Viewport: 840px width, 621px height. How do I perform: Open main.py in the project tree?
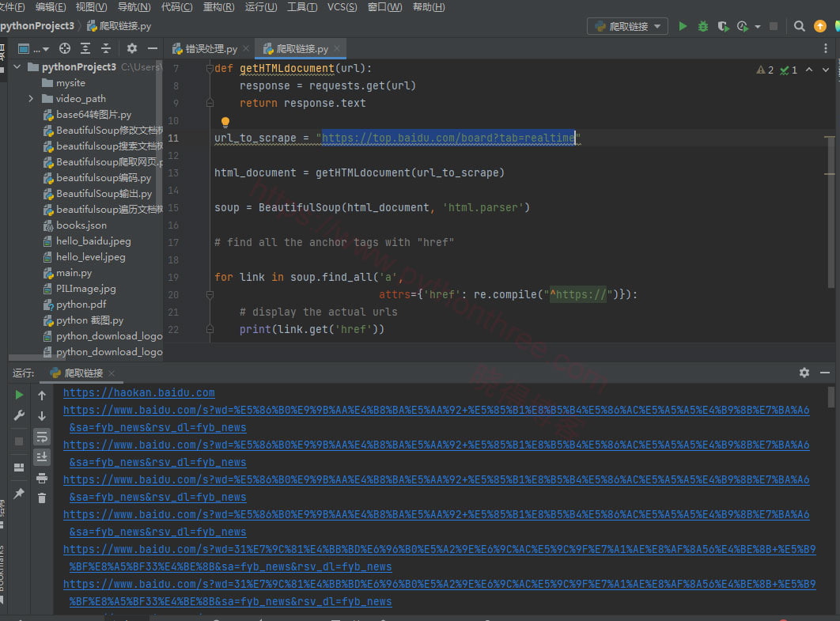pyautogui.click(x=74, y=273)
